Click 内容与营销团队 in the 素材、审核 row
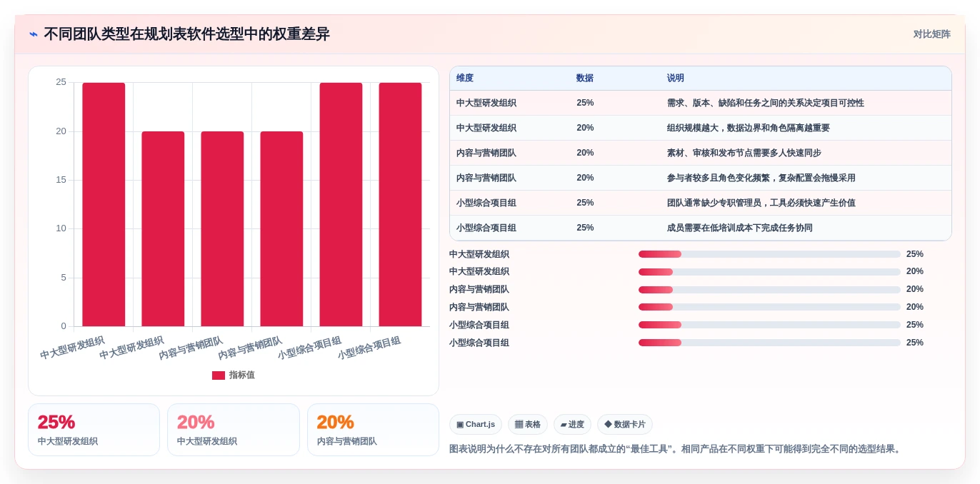Image resolution: width=980 pixels, height=484 pixels. tap(486, 153)
